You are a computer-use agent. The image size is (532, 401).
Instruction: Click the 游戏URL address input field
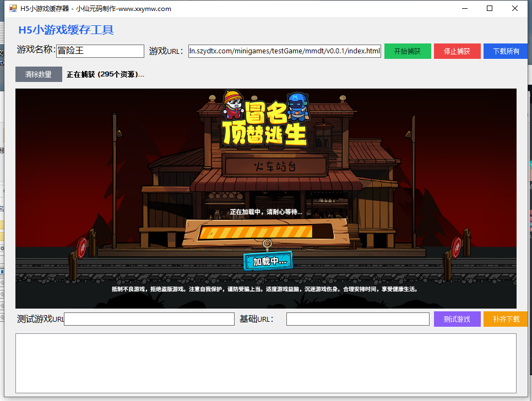284,51
